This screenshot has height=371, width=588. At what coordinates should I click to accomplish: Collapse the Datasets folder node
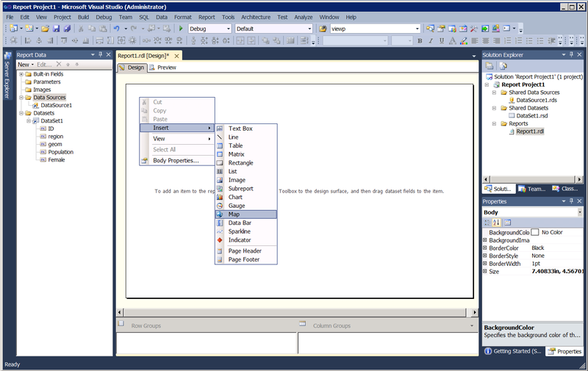pos(21,113)
